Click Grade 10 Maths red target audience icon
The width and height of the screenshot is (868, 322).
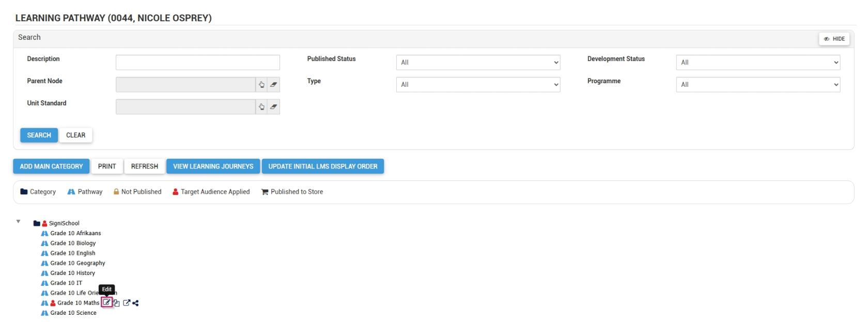pos(53,303)
